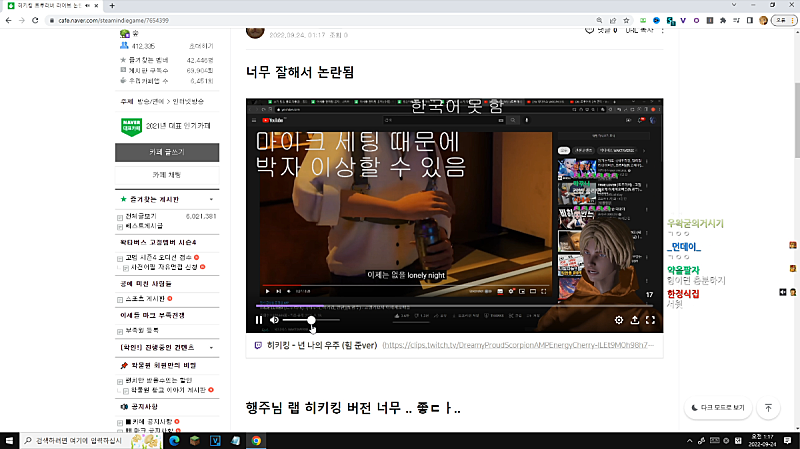Open Google Chrome from the taskbar

click(256, 440)
